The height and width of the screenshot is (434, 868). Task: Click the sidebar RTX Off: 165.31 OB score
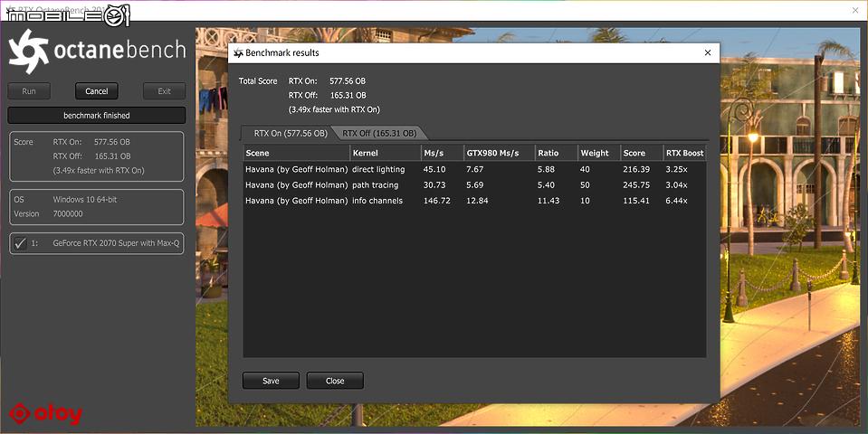91,156
